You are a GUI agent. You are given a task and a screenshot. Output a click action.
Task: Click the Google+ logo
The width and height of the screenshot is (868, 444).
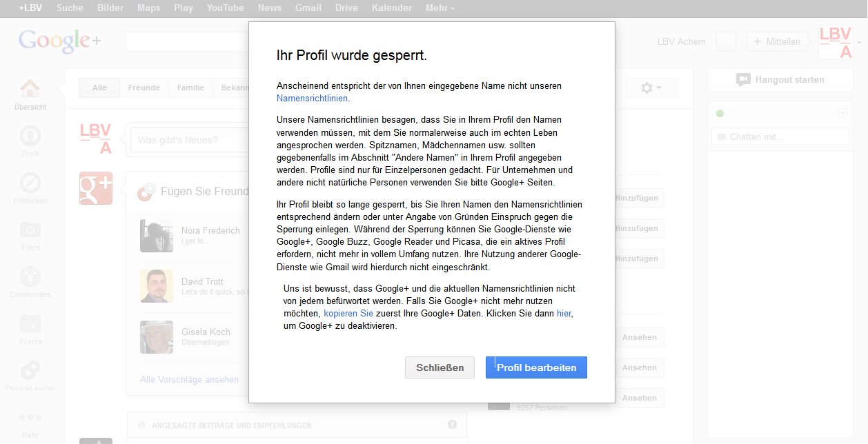[59, 41]
